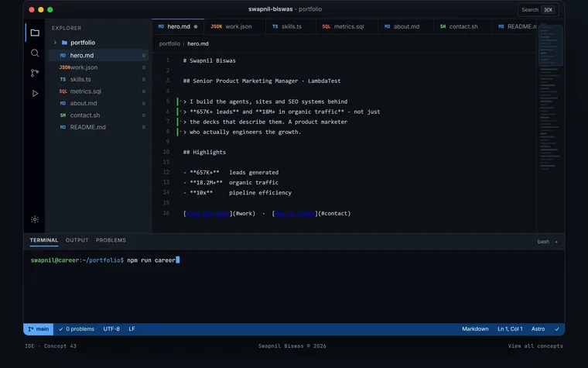Viewport: 588px width, 368px height.
Task: Click portfolio in breadcrumb path
Action: (x=169, y=43)
